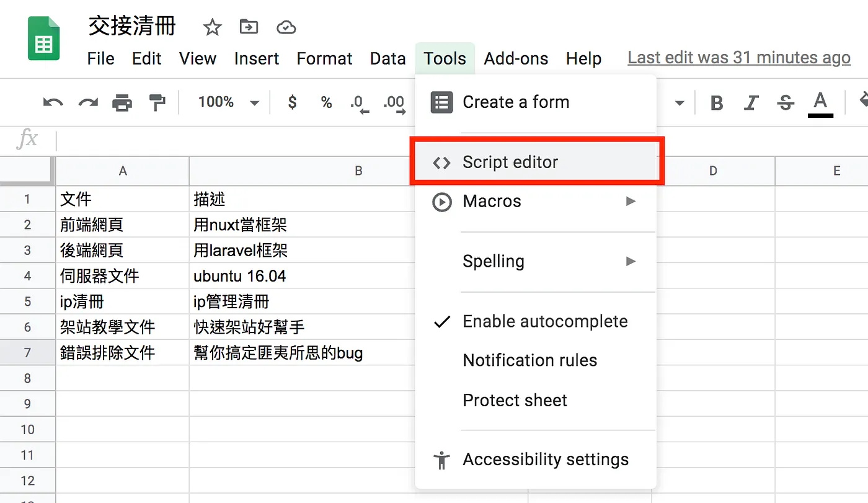
Task: Undo the last action
Action: 53,102
